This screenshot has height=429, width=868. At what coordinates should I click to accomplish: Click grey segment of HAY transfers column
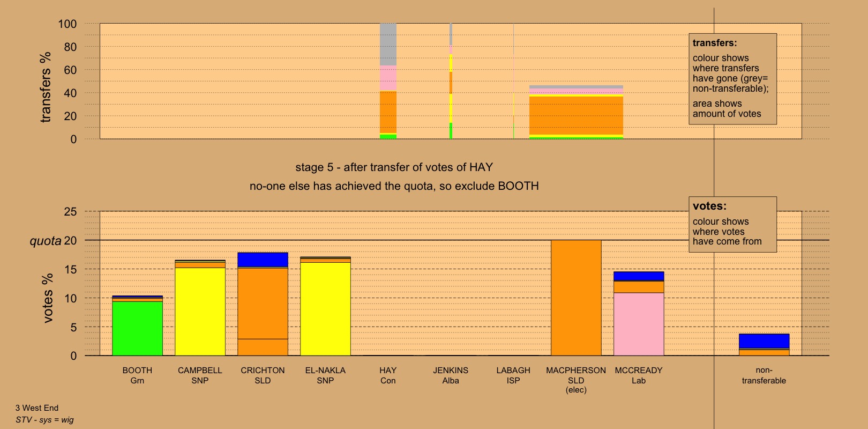388,45
